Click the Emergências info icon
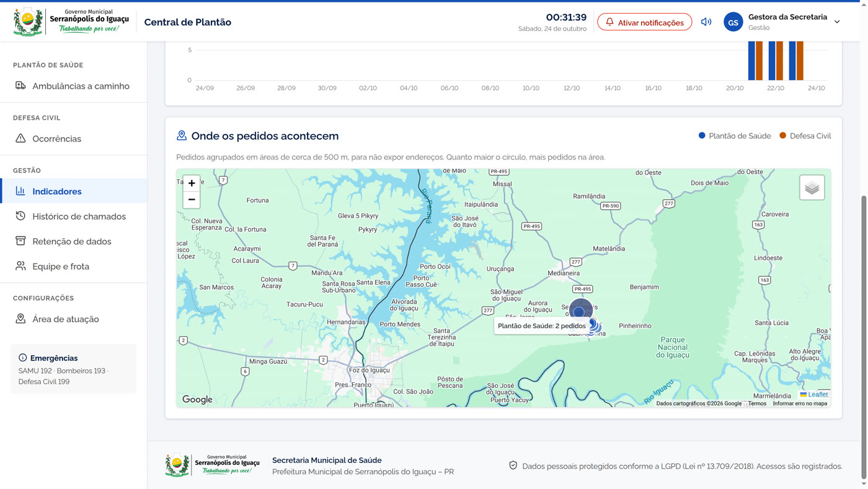The image size is (868, 489). click(23, 357)
